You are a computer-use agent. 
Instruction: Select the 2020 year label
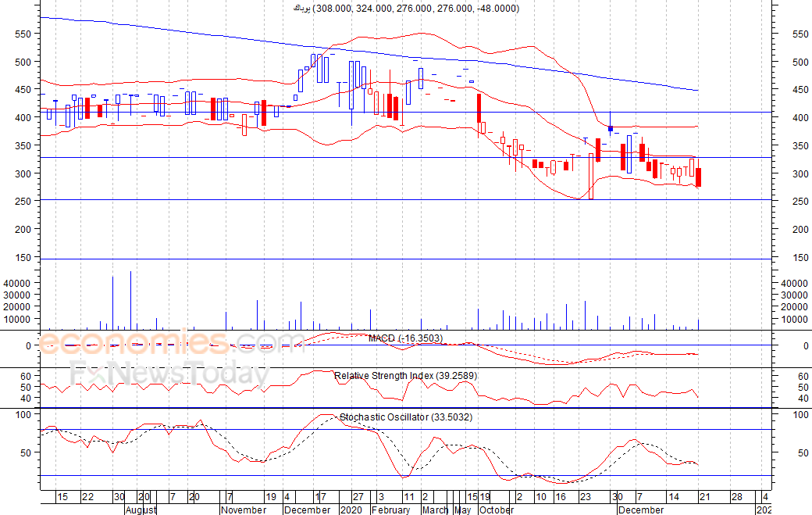pyautogui.click(x=351, y=510)
